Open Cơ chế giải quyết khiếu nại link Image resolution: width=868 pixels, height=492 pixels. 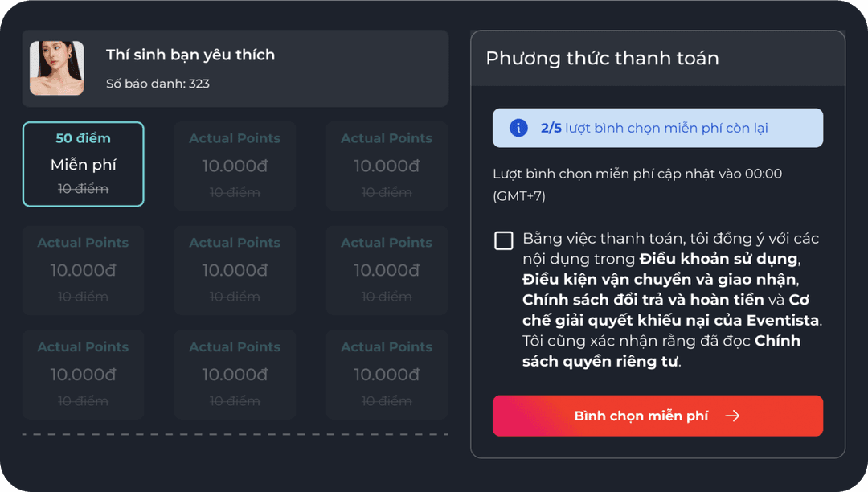(x=670, y=321)
